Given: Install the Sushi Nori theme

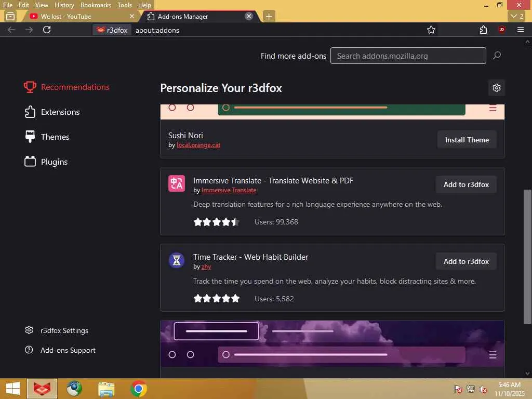Looking at the screenshot, I should click(467, 140).
